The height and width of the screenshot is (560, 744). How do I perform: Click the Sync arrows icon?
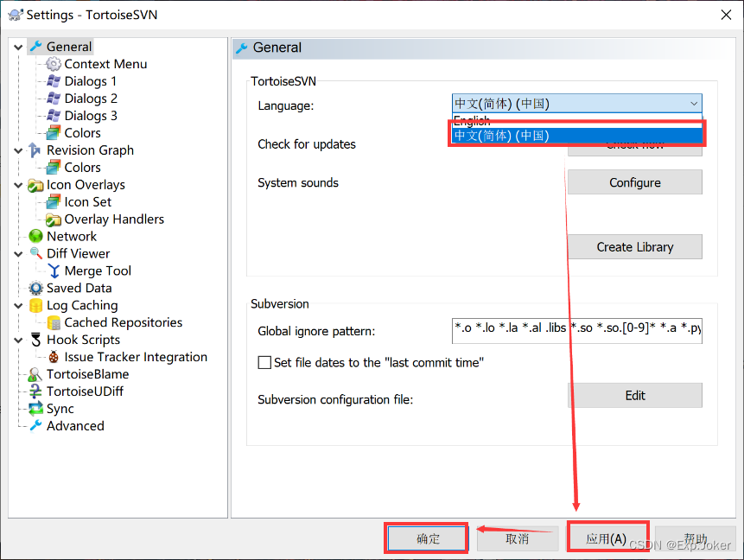click(35, 410)
